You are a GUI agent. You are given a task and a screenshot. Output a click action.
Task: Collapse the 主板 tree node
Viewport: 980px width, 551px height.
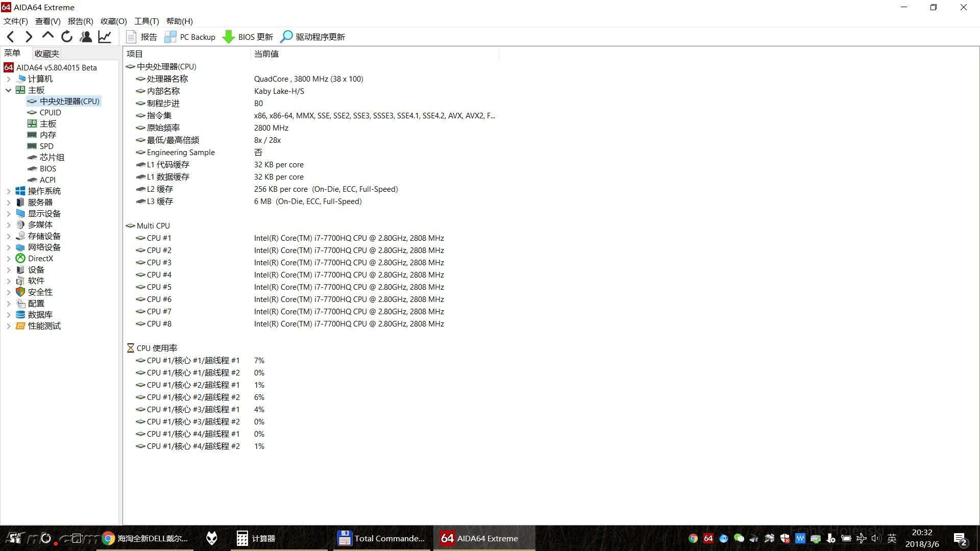pyautogui.click(x=8, y=90)
